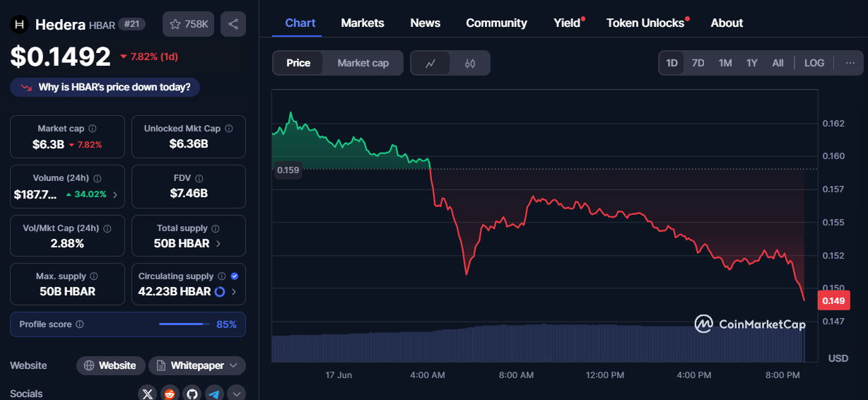
Task: Open the Whitepaper dropdown
Action: (x=197, y=365)
